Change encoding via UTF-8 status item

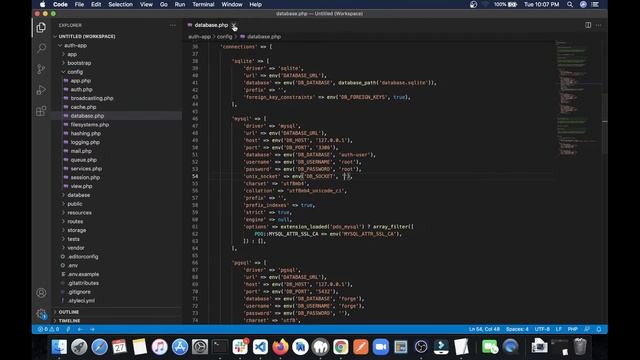(x=542, y=329)
